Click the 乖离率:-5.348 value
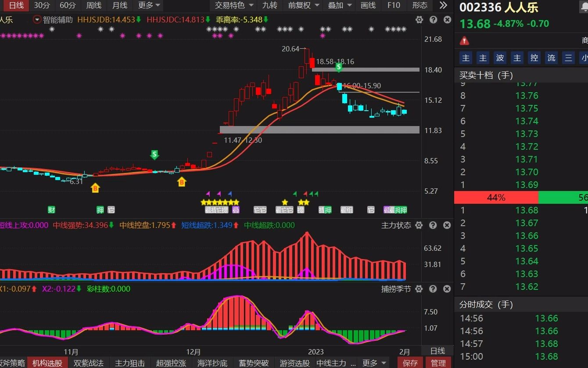Viewport: 588px width, 368px height. tap(242, 20)
